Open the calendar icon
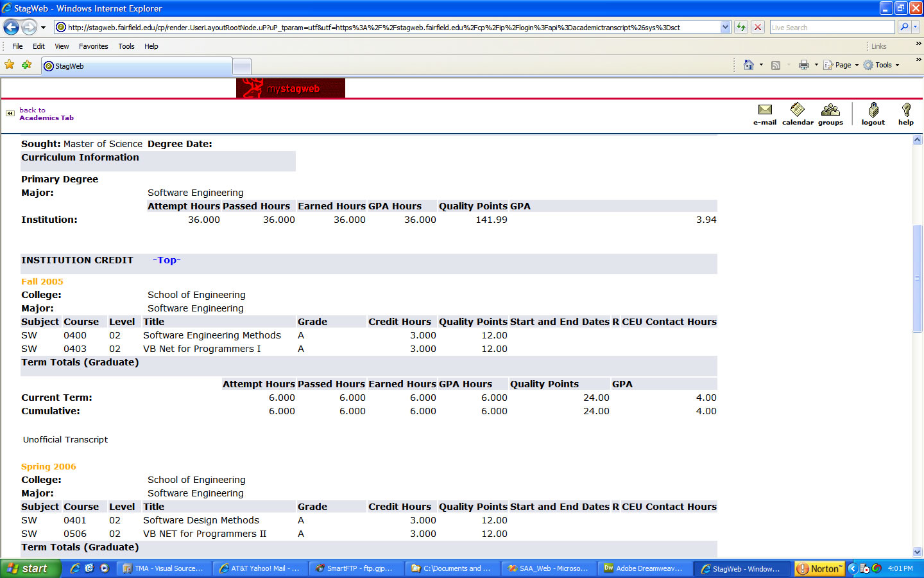The width and height of the screenshot is (924, 578). pos(797,110)
